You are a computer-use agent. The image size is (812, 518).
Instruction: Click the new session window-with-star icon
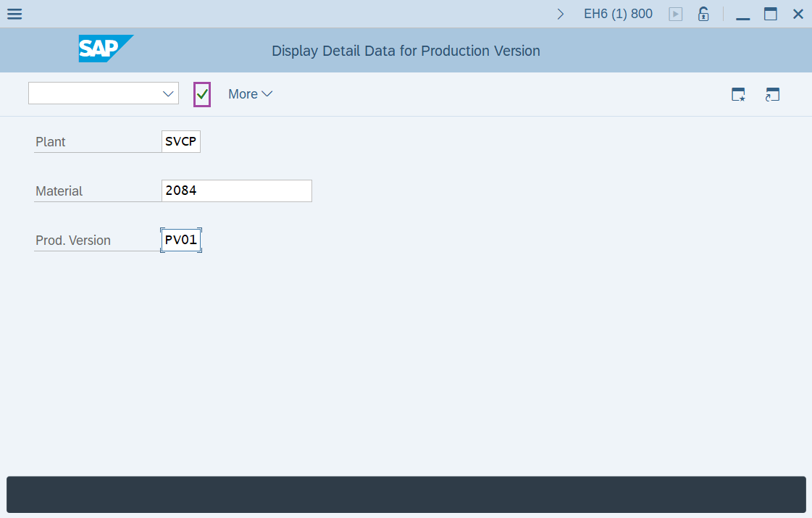pyautogui.click(x=738, y=94)
